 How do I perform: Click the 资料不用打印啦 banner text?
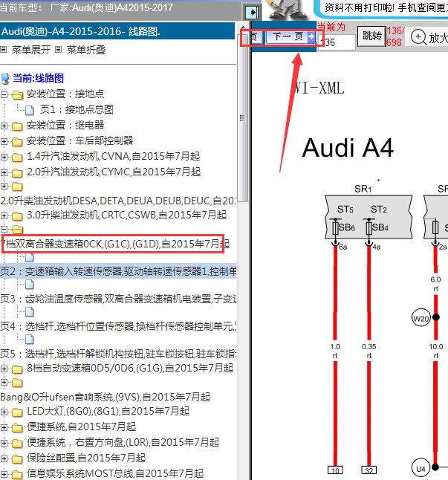[386, 7]
